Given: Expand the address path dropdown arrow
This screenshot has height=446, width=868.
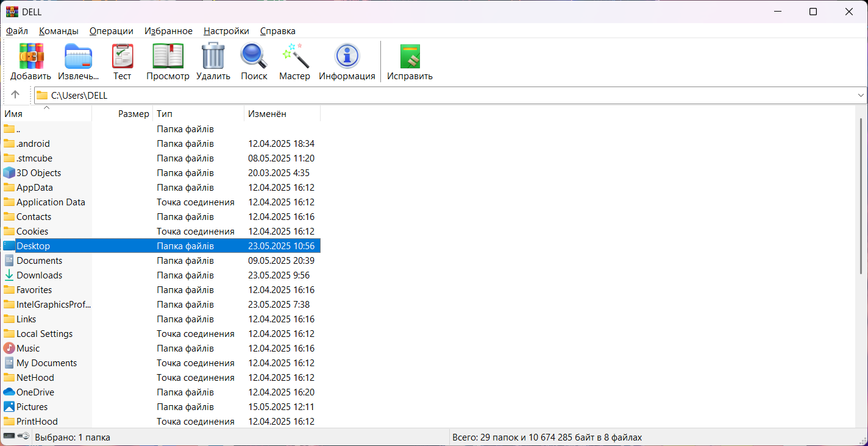Looking at the screenshot, I should pos(861,95).
